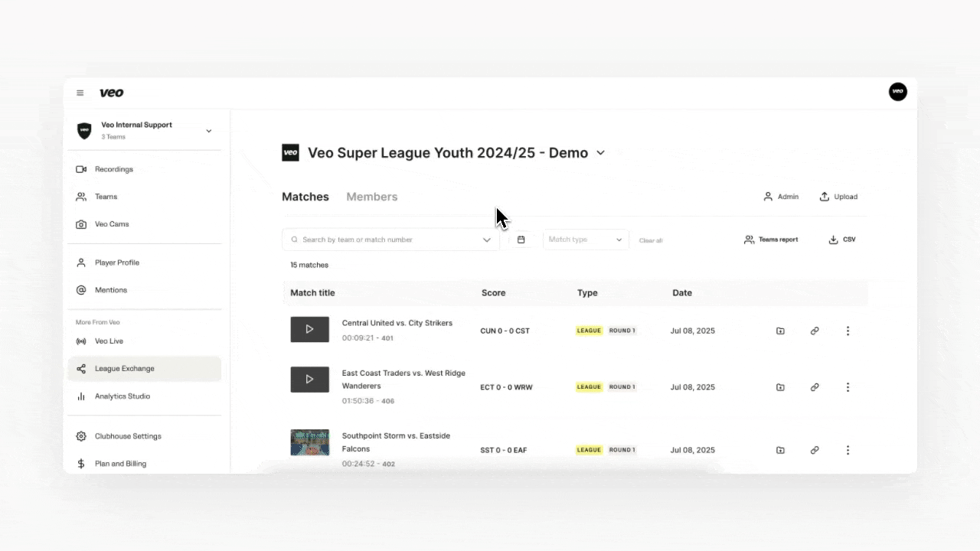
Task: Open the calendar date filter
Action: (x=521, y=240)
